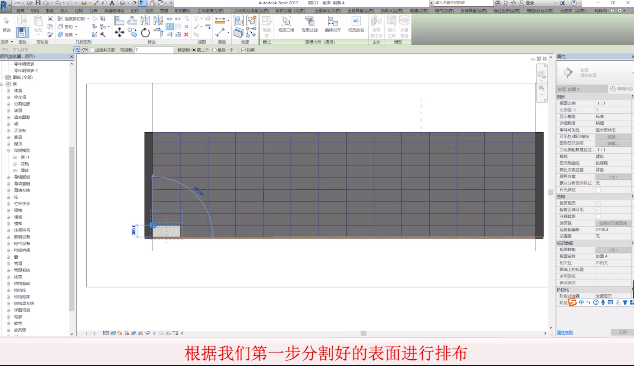Open the Architecture ribbon tab

21,11
